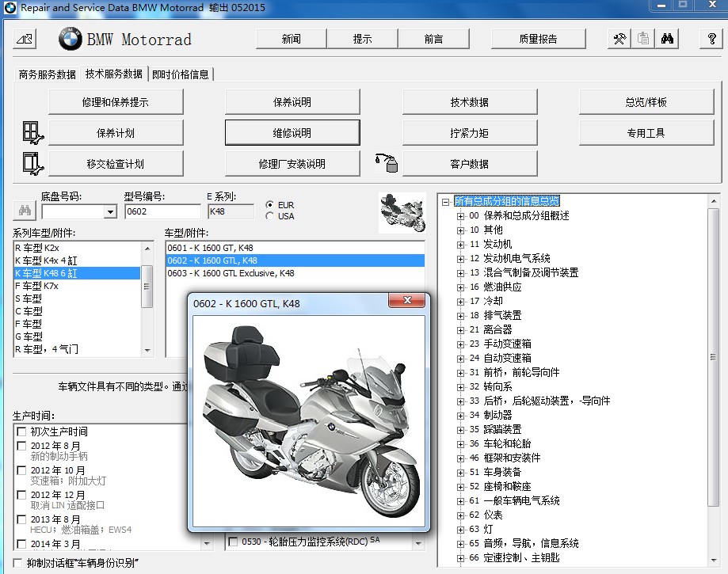The height and width of the screenshot is (574, 728).
Task: Switch to the 商务服务数据 tab
Action: tap(47, 74)
